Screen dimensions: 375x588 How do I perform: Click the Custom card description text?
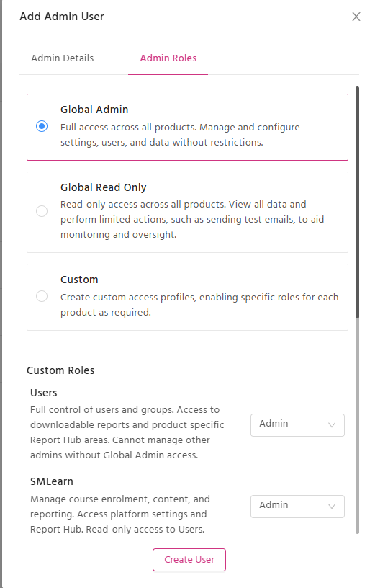pyautogui.click(x=199, y=305)
